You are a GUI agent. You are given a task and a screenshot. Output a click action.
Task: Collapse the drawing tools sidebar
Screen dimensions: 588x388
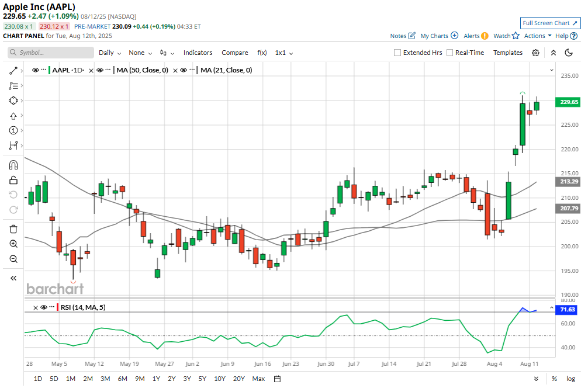[x=13, y=278]
